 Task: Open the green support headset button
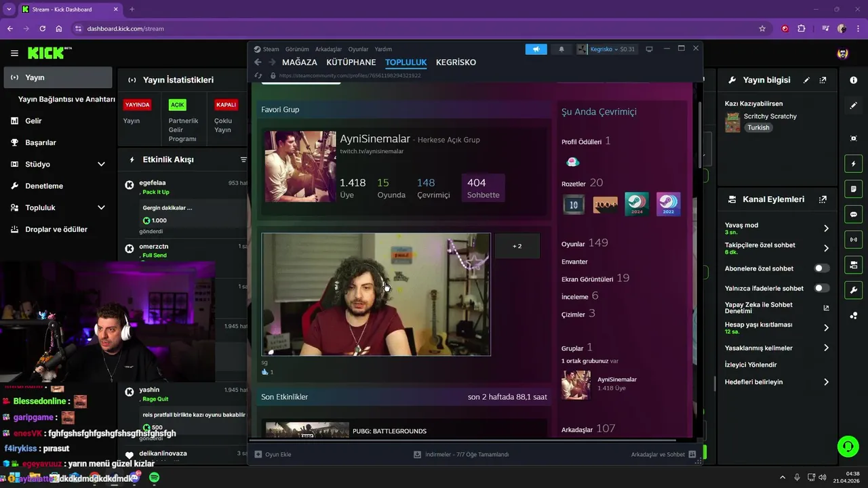coord(848,446)
